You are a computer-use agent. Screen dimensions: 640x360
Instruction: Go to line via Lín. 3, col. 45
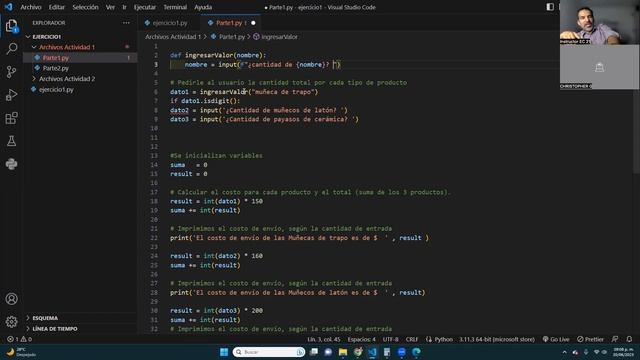pos(324,339)
